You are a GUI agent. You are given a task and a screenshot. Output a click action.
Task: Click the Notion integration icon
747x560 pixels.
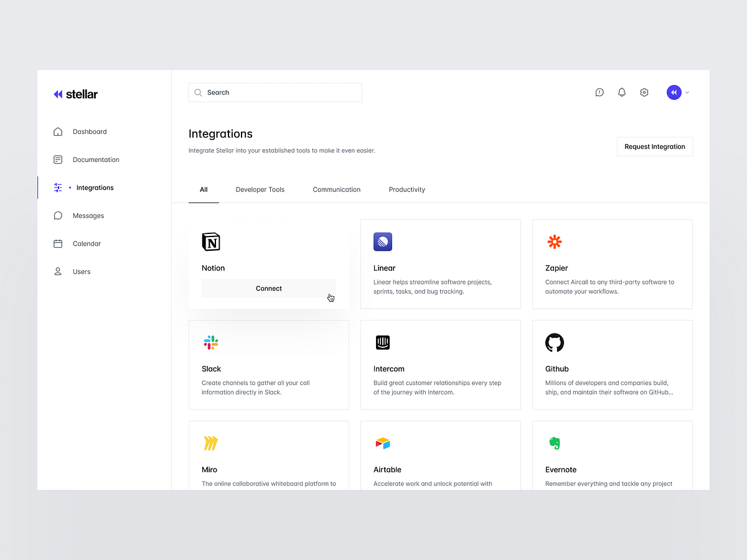click(x=211, y=242)
